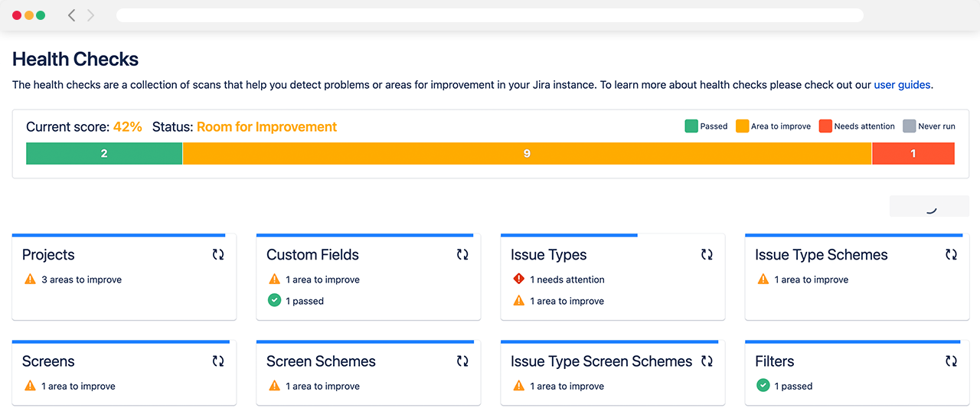Click the loading button above the cards
The image size is (980, 418).
coord(929,206)
